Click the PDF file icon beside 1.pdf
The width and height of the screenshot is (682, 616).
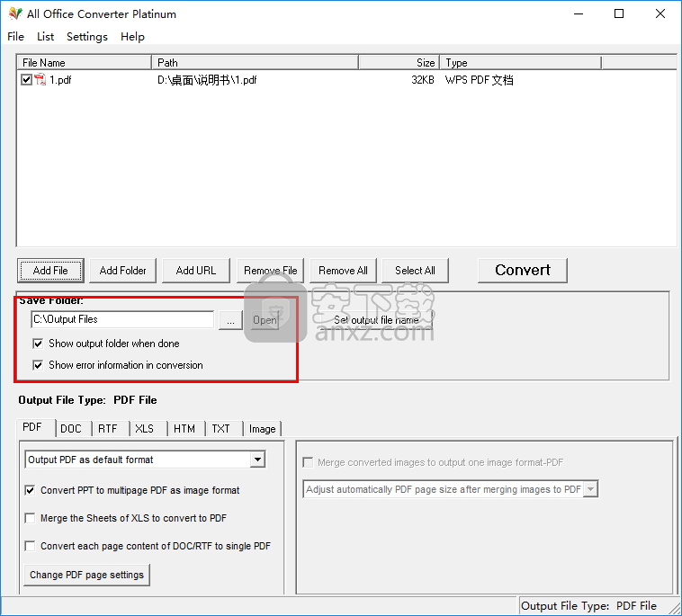tap(40, 79)
